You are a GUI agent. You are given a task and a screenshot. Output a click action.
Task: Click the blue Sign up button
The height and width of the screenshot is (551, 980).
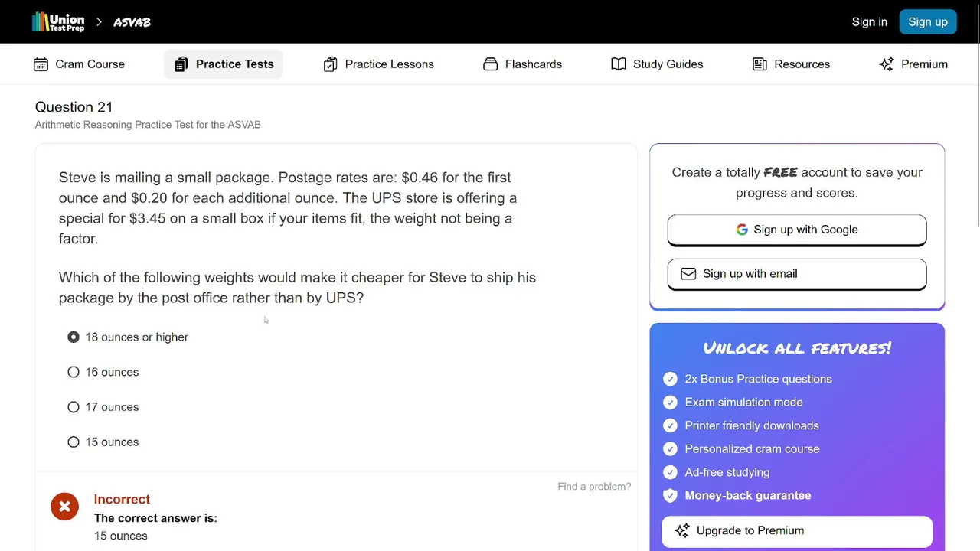click(928, 22)
